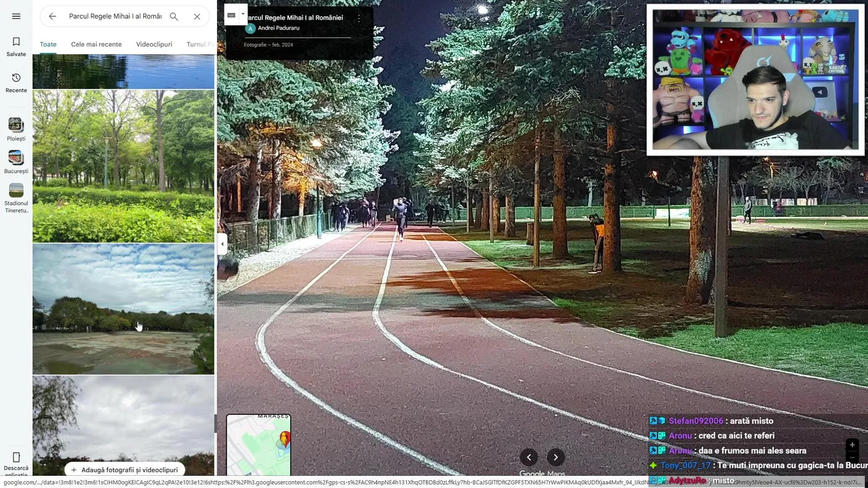Focus the Parcul Regele Mihai search field
Image resolution: width=868 pixels, height=488 pixels.
point(115,16)
